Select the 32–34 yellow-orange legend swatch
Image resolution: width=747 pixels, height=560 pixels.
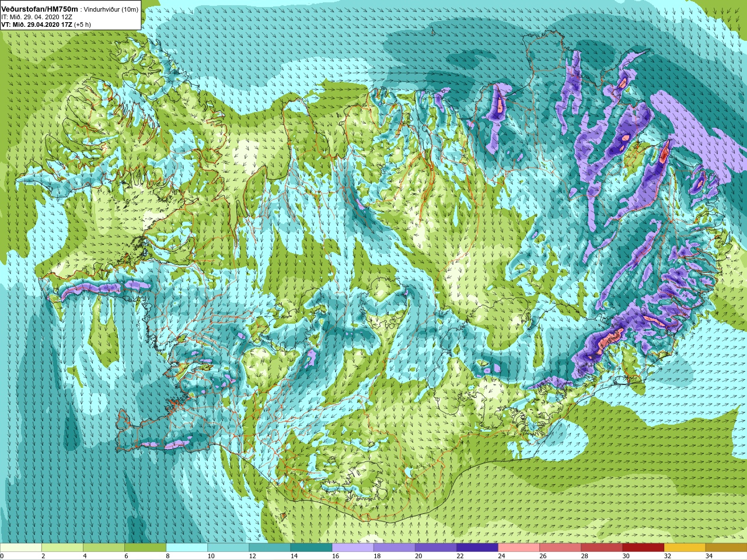click(x=685, y=548)
